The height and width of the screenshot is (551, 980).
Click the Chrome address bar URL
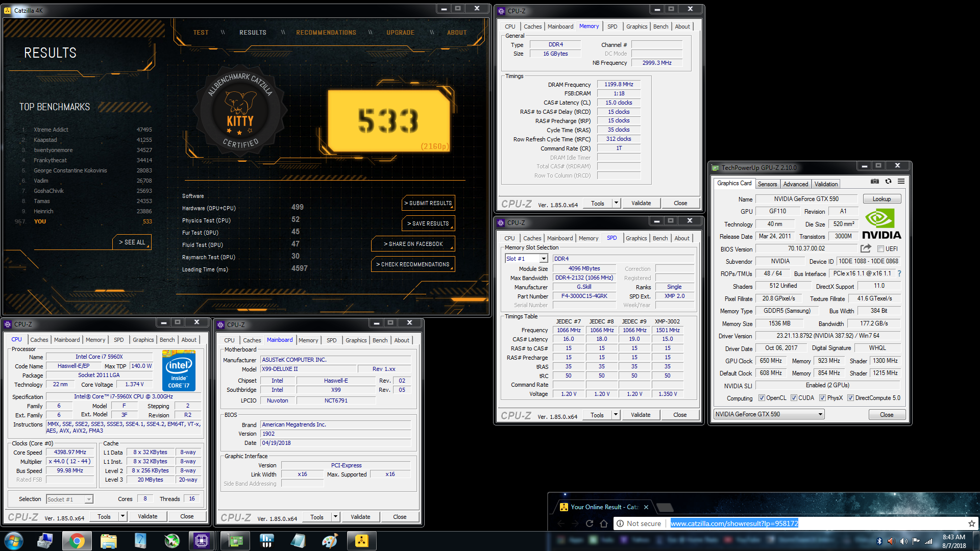tap(734, 523)
